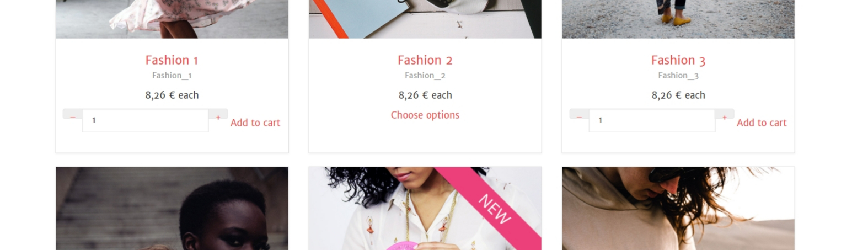The height and width of the screenshot is (250, 868).
Task: Add Fashion 1 to cart
Action: point(255,123)
